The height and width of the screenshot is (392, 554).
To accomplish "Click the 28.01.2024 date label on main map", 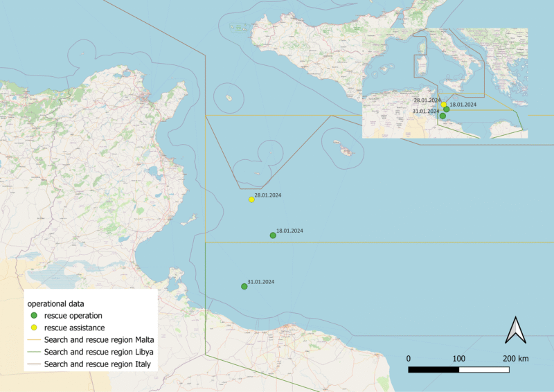I will click(268, 195).
